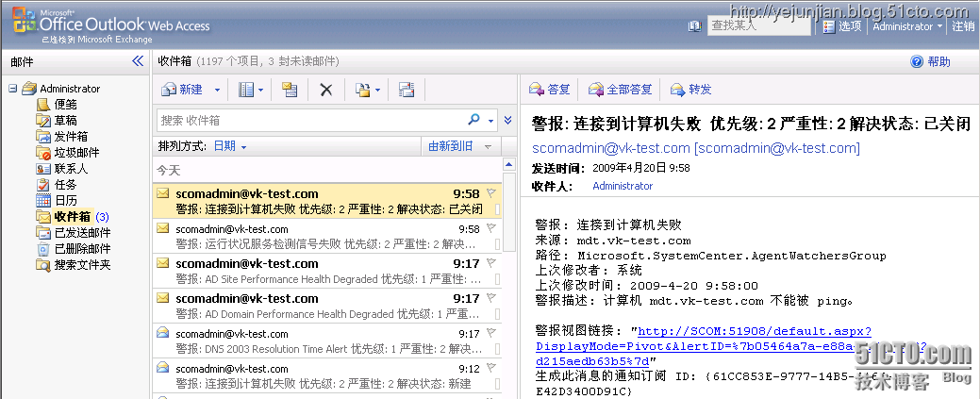Select the DNS 2003 Resolution Time Alert message
Screen dimensions: 980x399
[x=327, y=341]
